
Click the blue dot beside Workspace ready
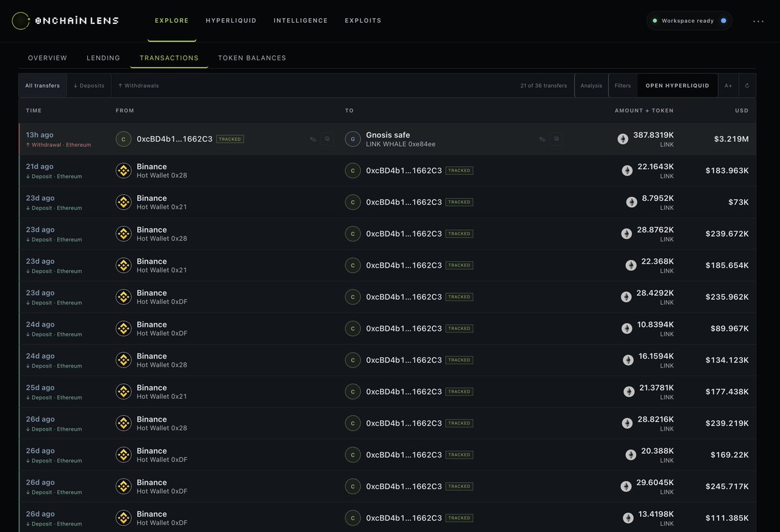723,21
